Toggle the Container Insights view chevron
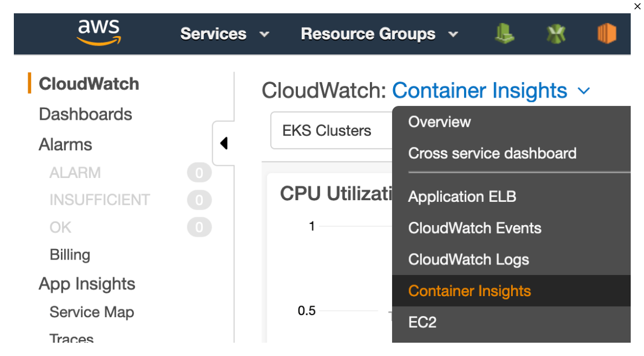This screenshot has height=356, width=644. click(x=584, y=91)
